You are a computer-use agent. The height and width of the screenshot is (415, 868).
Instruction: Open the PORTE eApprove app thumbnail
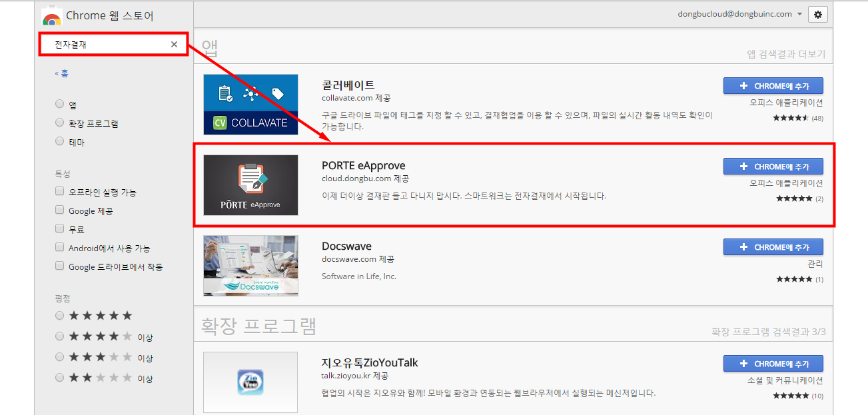[250, 185]
